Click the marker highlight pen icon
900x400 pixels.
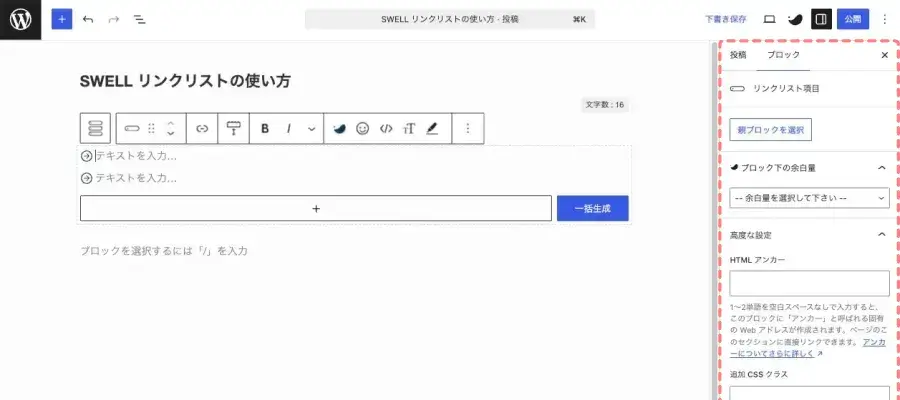coord(432,129)
